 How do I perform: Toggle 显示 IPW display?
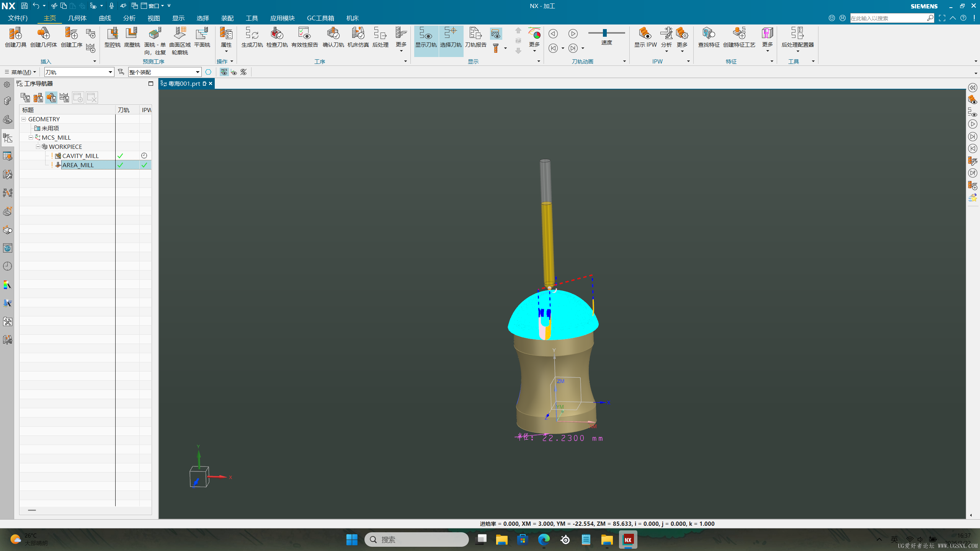click(645, 37)
